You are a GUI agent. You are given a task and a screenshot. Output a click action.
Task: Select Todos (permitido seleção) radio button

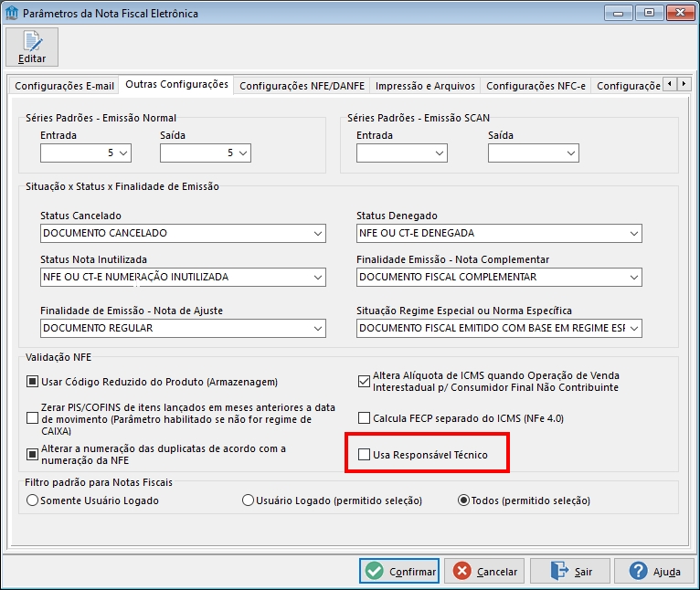[463, 500]
